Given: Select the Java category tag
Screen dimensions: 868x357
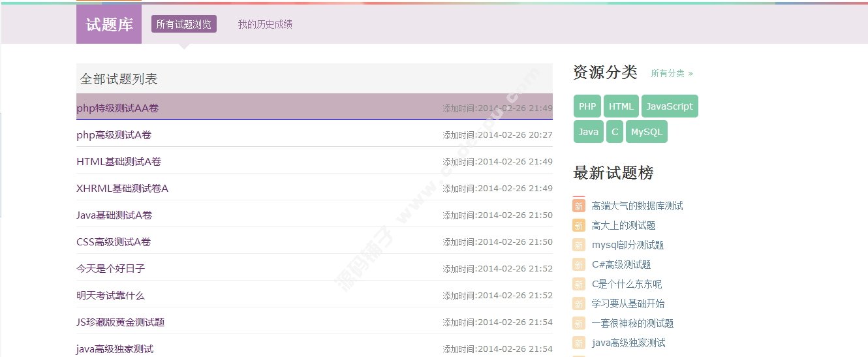Looking at the screenshot, I should (x=589, y=131).
